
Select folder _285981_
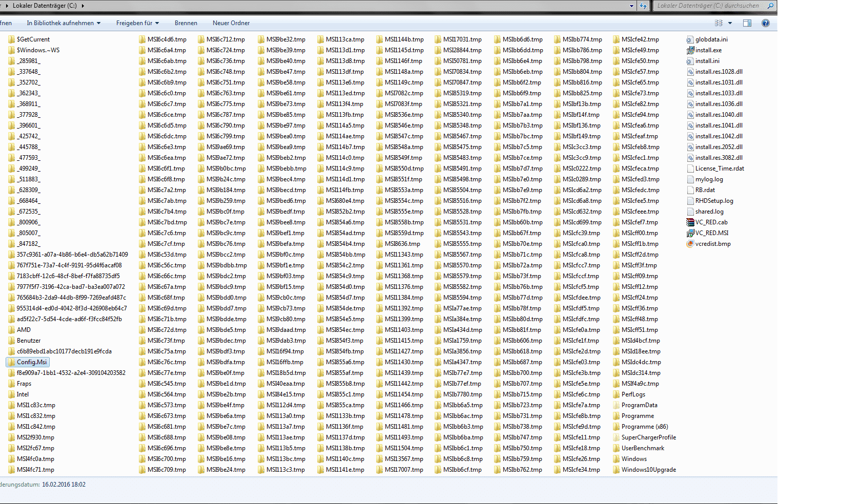24,61
